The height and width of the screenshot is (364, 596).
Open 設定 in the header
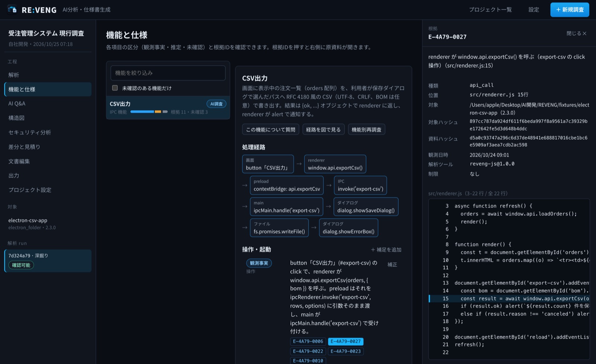point(534,10)
